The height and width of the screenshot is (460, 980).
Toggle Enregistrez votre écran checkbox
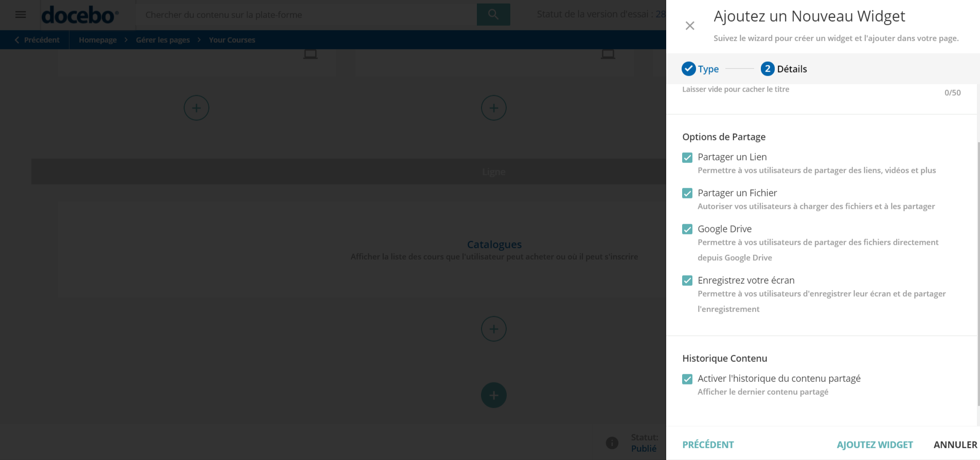click(687, 281)
